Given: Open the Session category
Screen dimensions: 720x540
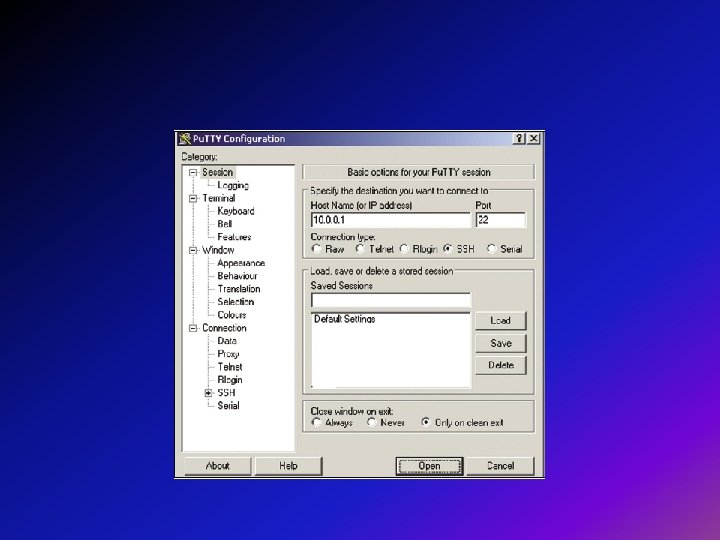Looking at the screenshot, I should click(x=218, y=172).
